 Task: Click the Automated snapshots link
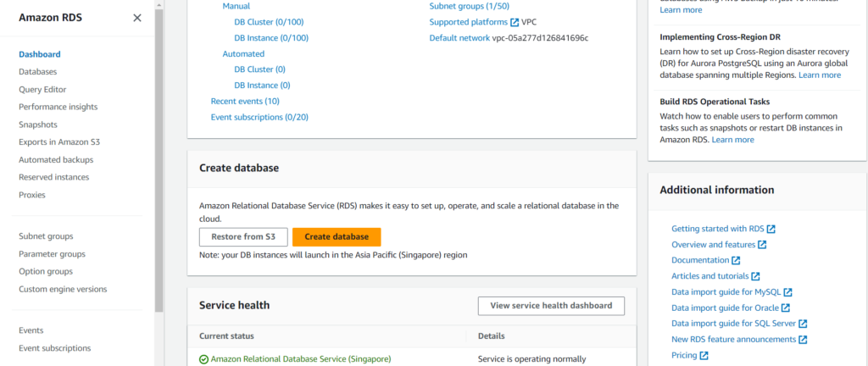[243, 54]
